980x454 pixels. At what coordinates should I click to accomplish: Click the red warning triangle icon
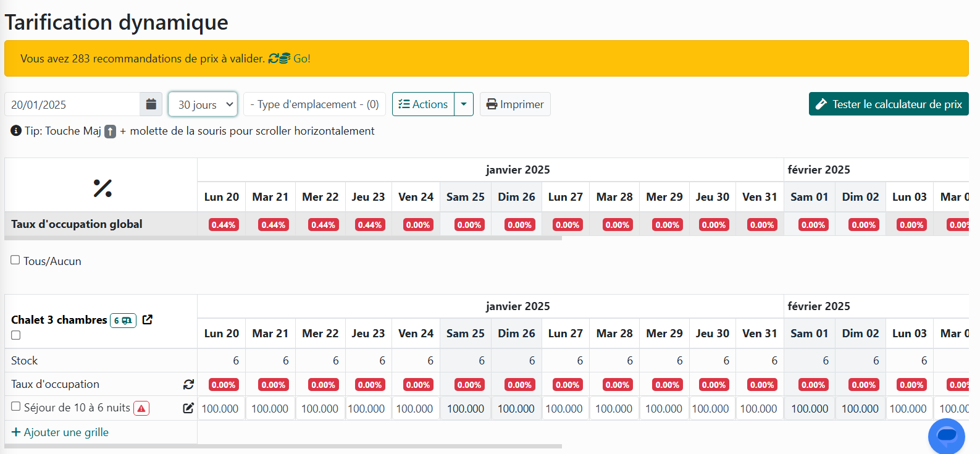click(x=141, y=408)
